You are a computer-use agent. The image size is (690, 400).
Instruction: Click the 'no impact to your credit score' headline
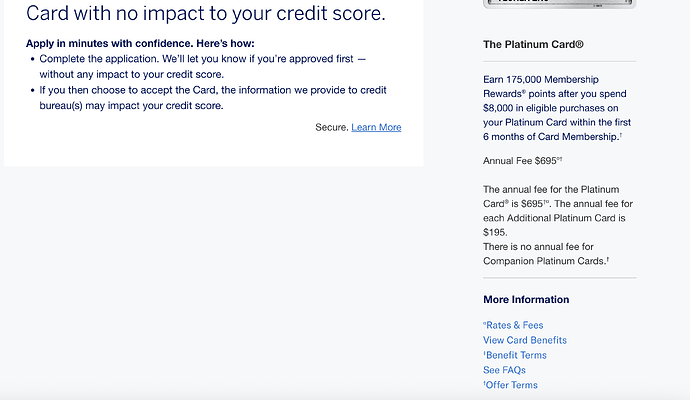tap(205, 14)
